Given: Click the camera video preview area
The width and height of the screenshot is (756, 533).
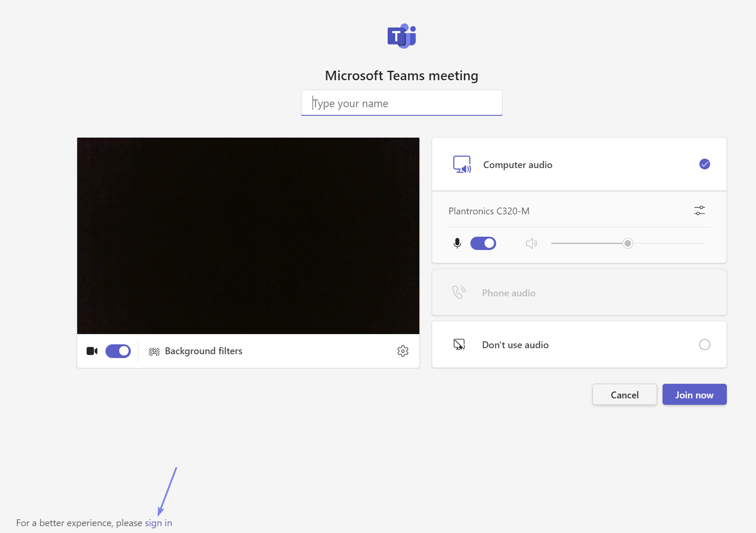Looking at the screenshot, I should pos(248,235).
